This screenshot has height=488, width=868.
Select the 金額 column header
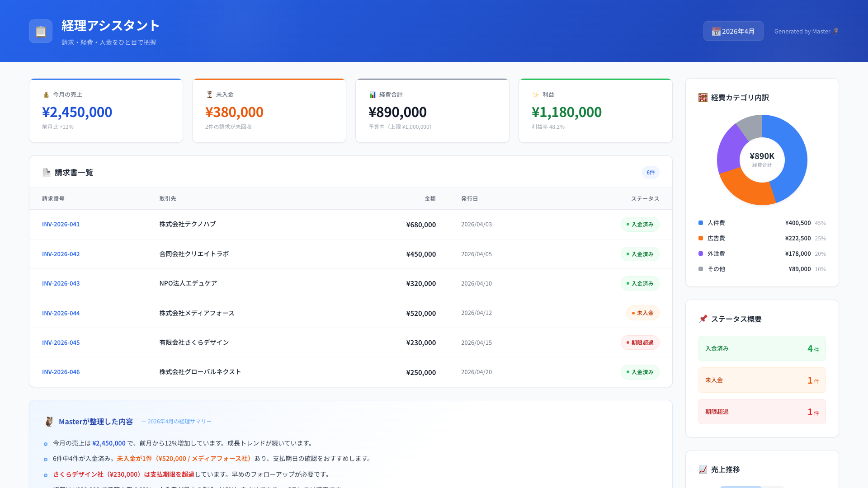click(429, 198)
